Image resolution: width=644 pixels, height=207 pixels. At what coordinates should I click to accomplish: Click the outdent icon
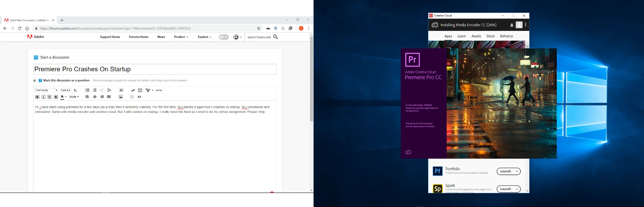tap(102, 90)
